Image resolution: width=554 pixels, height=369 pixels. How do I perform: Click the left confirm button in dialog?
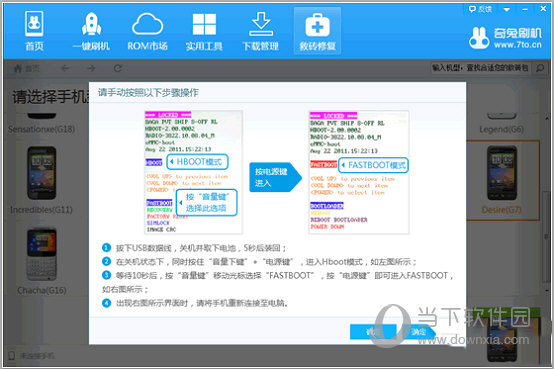coord(373,332)
